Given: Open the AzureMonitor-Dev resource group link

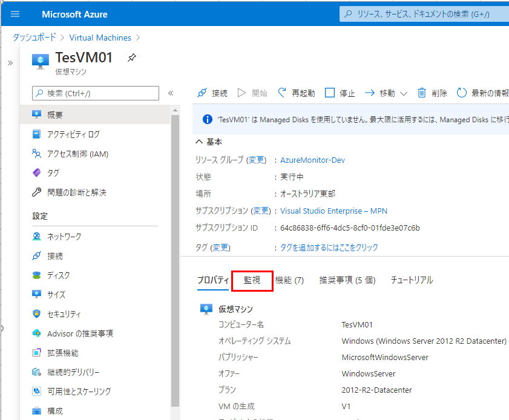Looking at the screenshot, I should [x=312, y=160].
